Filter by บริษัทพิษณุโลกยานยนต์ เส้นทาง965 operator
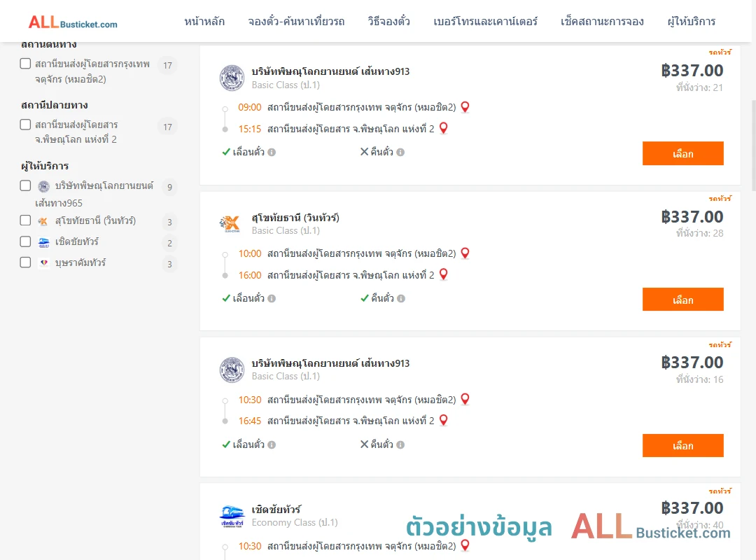Viewport: 756px width, 560px height. 26,185
